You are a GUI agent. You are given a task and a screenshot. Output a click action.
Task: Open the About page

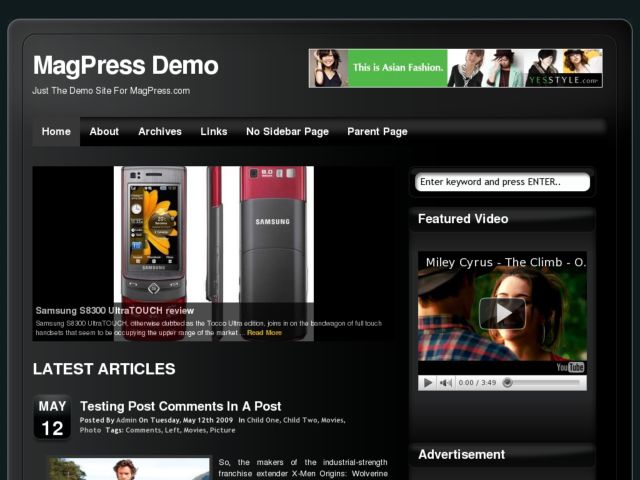[104, 131]
